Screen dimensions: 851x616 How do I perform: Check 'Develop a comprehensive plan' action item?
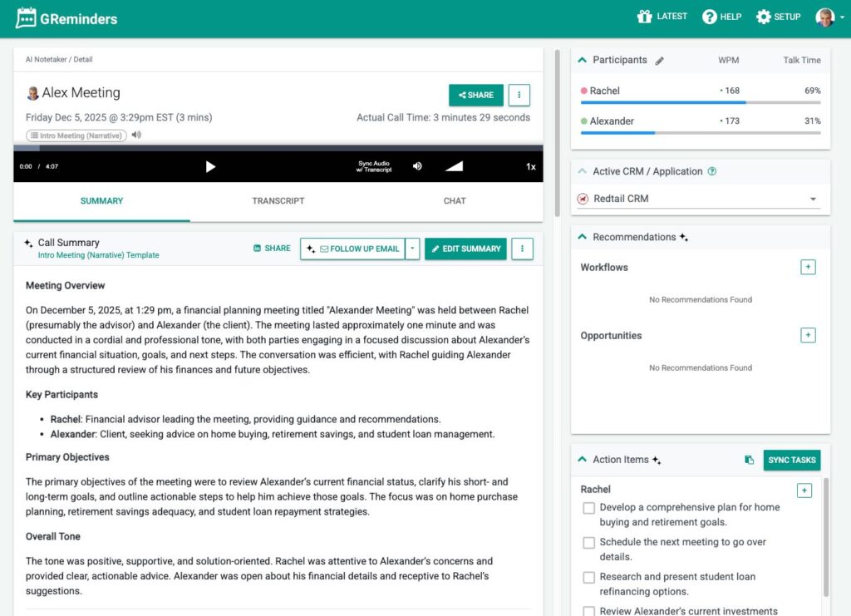pos(588,508)
